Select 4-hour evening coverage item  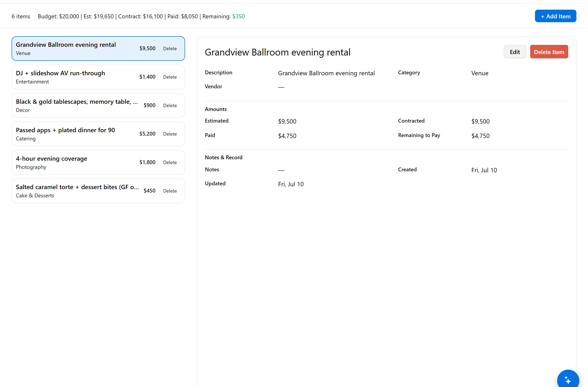(x=98, y=162)
